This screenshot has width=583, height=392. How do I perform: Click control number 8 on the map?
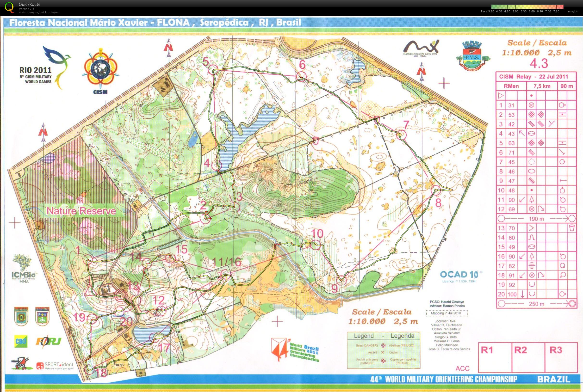[438, 203]
